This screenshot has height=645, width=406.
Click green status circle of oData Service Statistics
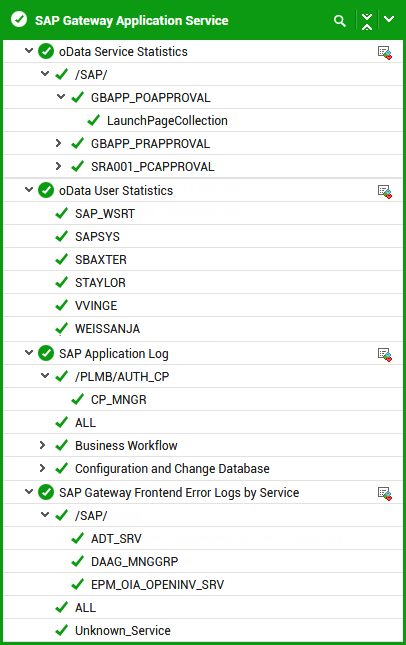coord(46,51)
